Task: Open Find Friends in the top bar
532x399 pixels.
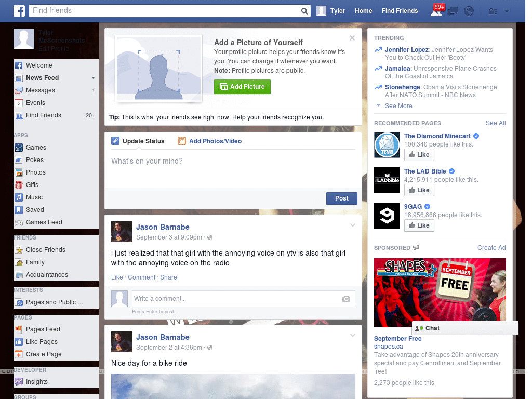Action: pos(400,11)
